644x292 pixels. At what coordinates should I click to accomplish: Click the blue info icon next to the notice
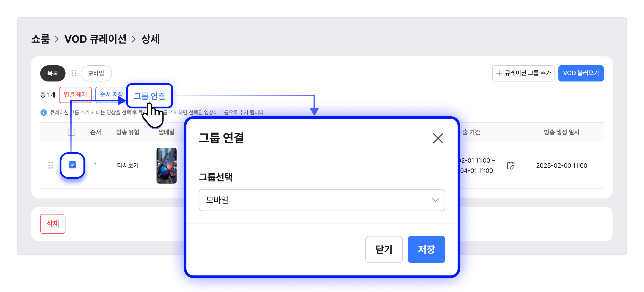tap(43, 112)
